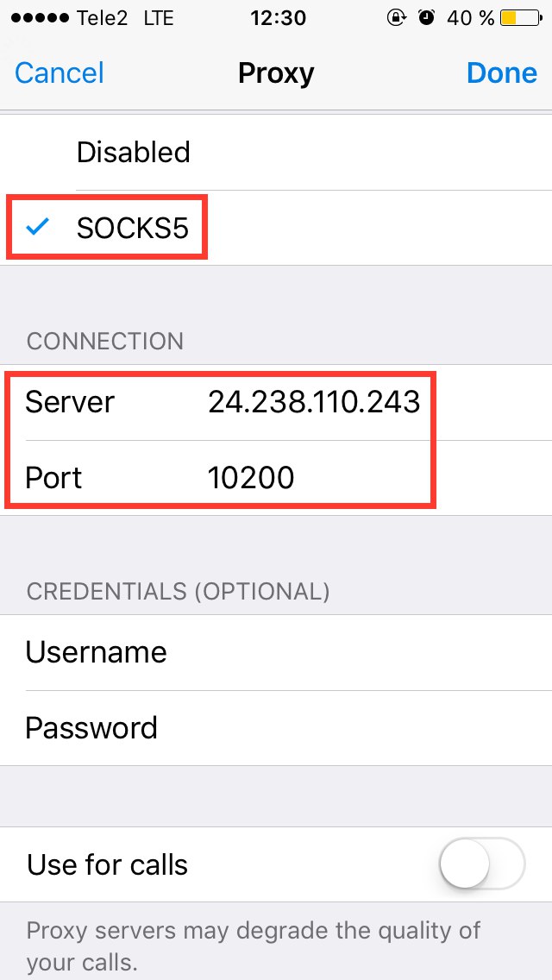Tap the 40 % battery percentage text
Image resolution: width=552 pixels, height=980 pixels.
470,18
